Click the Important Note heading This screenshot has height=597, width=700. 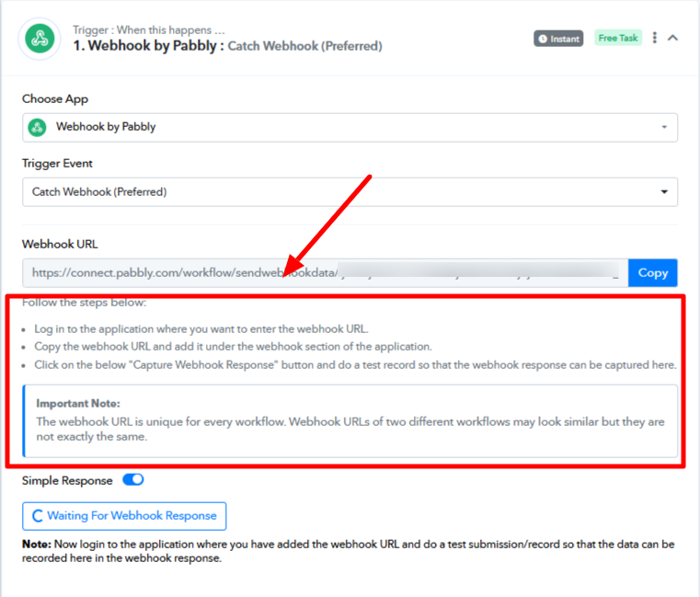click(x=78, y=403)
